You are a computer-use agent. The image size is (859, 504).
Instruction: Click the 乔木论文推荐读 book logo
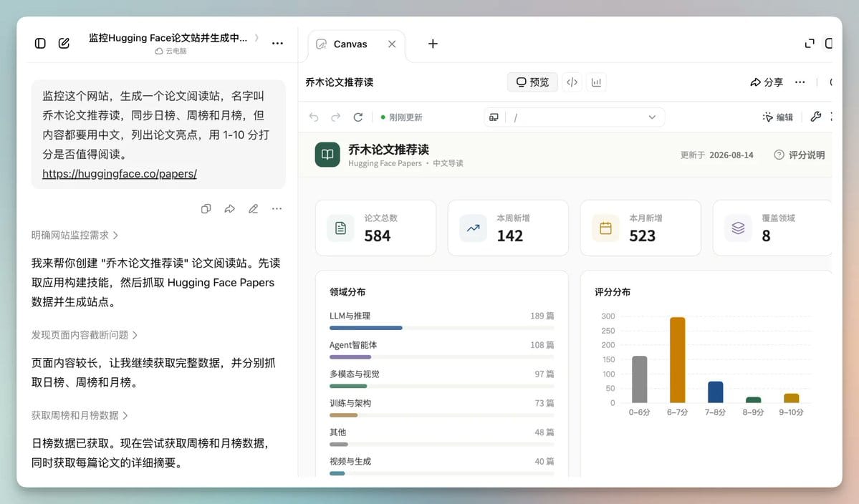tap(327, 155)
